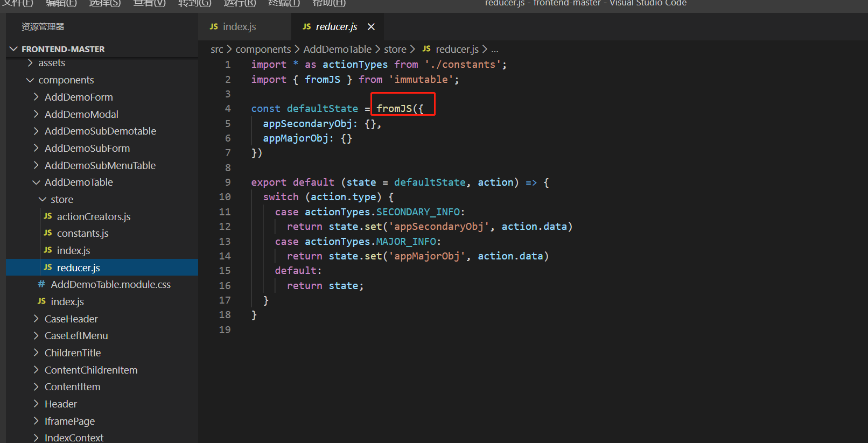Click defaultState declaration on line 4
The height and width of the screenshot is (443, 868).
pyautogui.click(x=322, y=109)
